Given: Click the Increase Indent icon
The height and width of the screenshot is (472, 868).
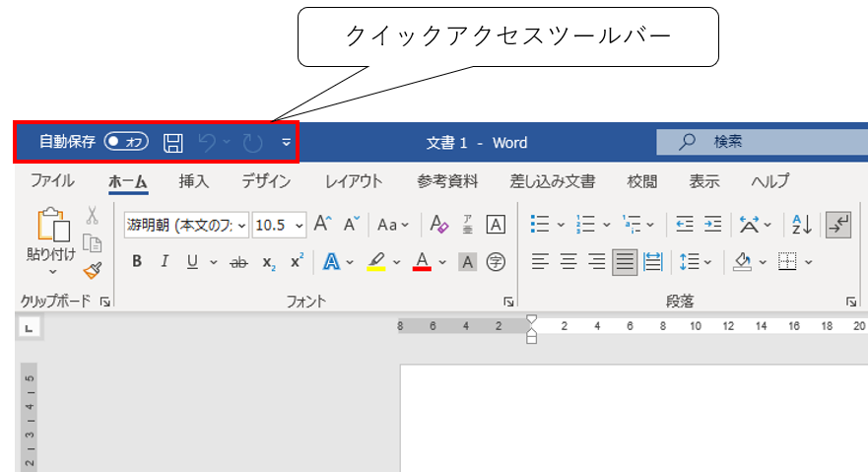Looking at the screenshot, I should pyautogui.click(x=712, y=225).
